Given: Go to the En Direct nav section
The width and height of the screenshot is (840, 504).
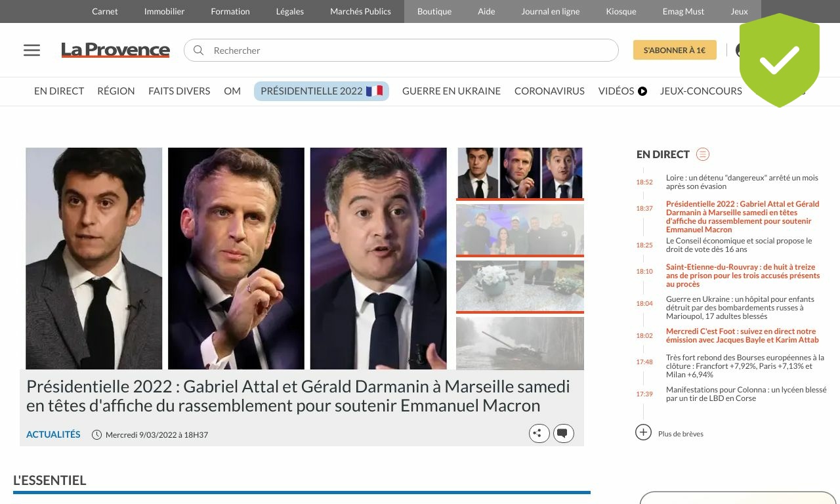Looking at the screenshot, I should 59,91.
